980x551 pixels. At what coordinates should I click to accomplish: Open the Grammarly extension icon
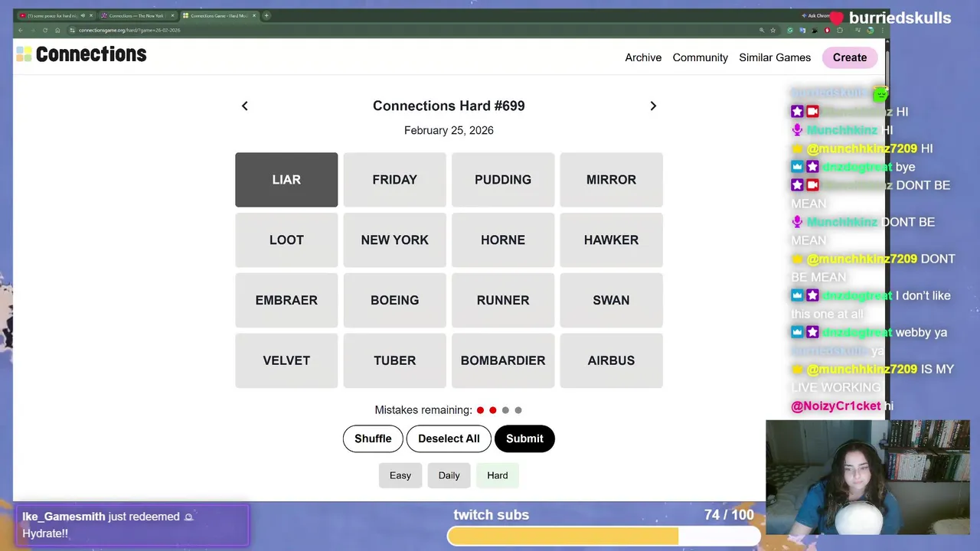point(790,31)
